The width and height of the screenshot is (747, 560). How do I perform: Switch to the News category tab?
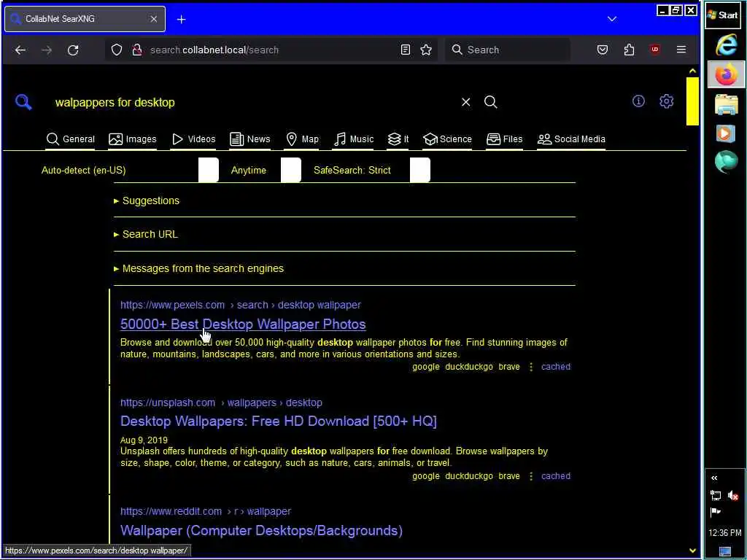[250, 139]
